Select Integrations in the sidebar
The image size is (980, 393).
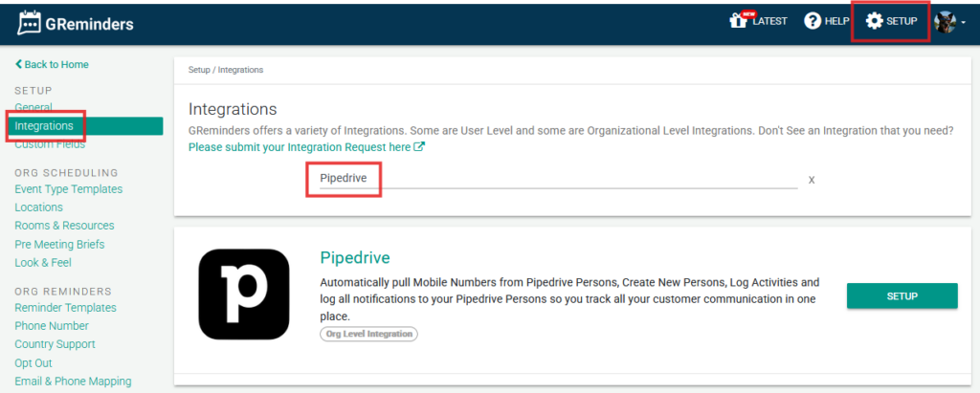pyautogui.click(x=44, y=126)
